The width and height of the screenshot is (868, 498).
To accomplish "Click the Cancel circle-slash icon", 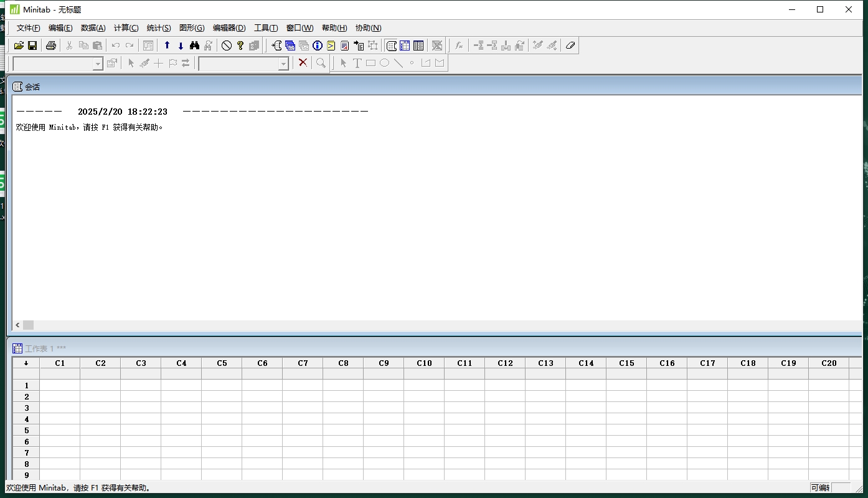I will [x=227, y=45].
